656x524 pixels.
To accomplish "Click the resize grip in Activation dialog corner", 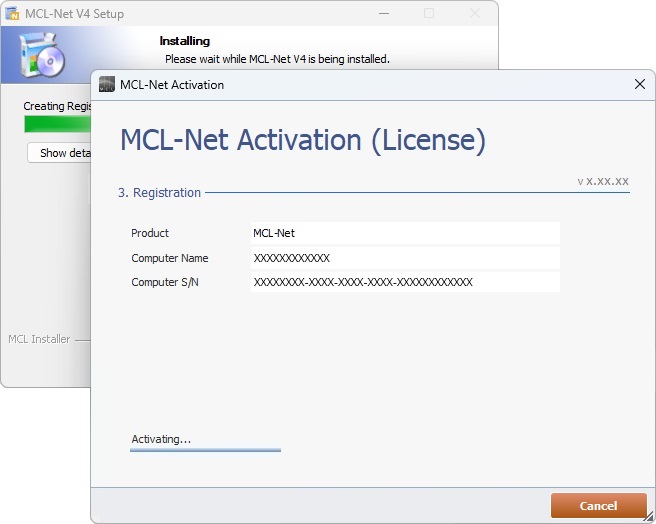I will tap(649, 518).
